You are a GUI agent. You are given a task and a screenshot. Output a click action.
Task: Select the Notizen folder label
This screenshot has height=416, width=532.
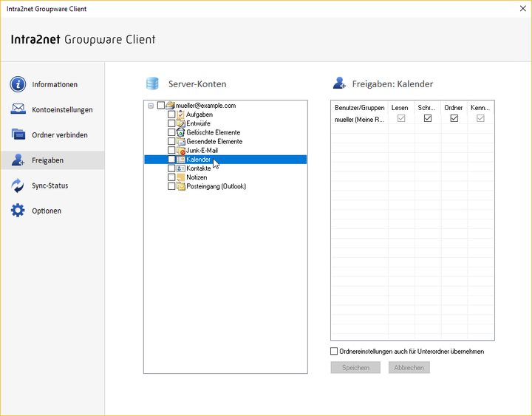click(197, 177)
